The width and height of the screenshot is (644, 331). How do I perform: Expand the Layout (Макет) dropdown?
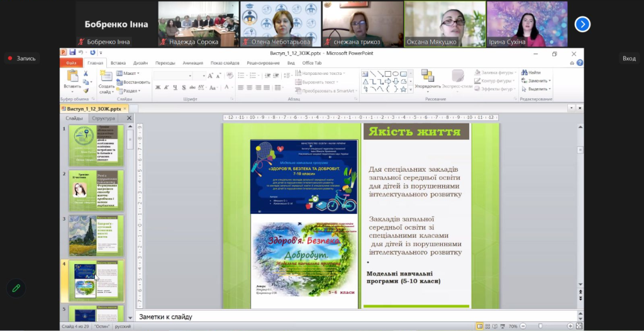click(130, 73)
